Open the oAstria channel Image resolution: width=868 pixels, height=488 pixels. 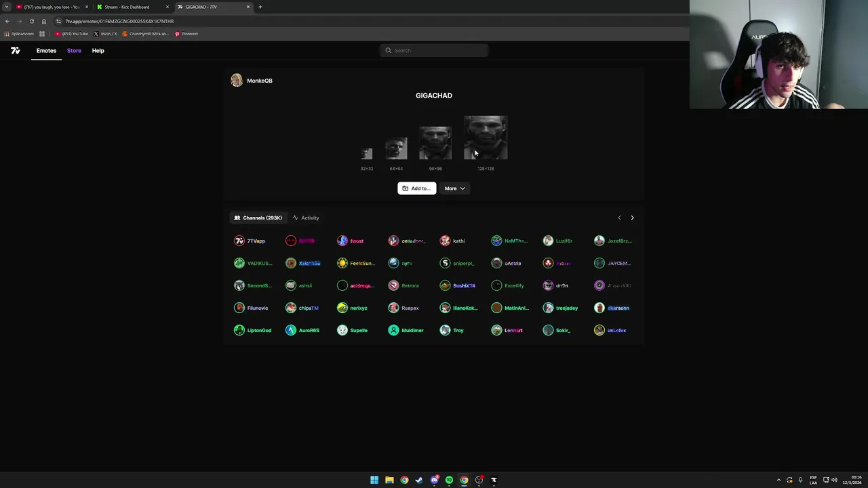(x=507, y=263)
